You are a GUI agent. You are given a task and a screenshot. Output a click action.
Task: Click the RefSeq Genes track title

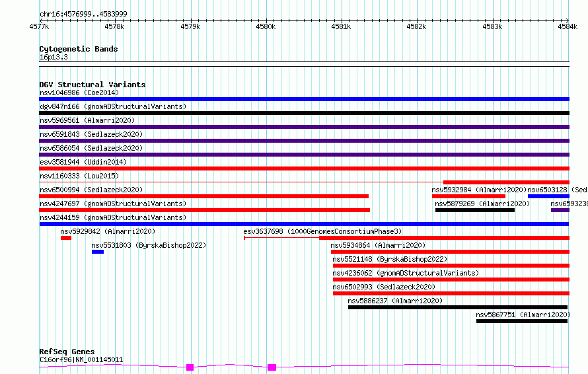coord(67,352)
